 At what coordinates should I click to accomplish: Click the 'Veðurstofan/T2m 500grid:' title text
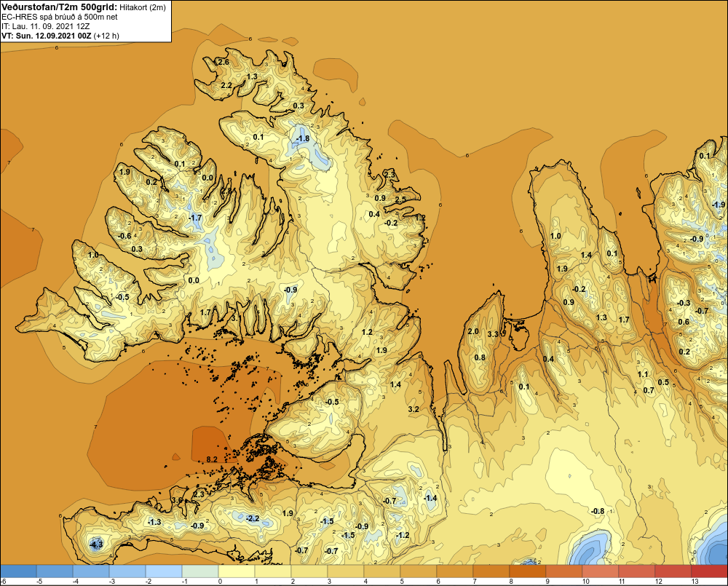(x=58, y=7)
